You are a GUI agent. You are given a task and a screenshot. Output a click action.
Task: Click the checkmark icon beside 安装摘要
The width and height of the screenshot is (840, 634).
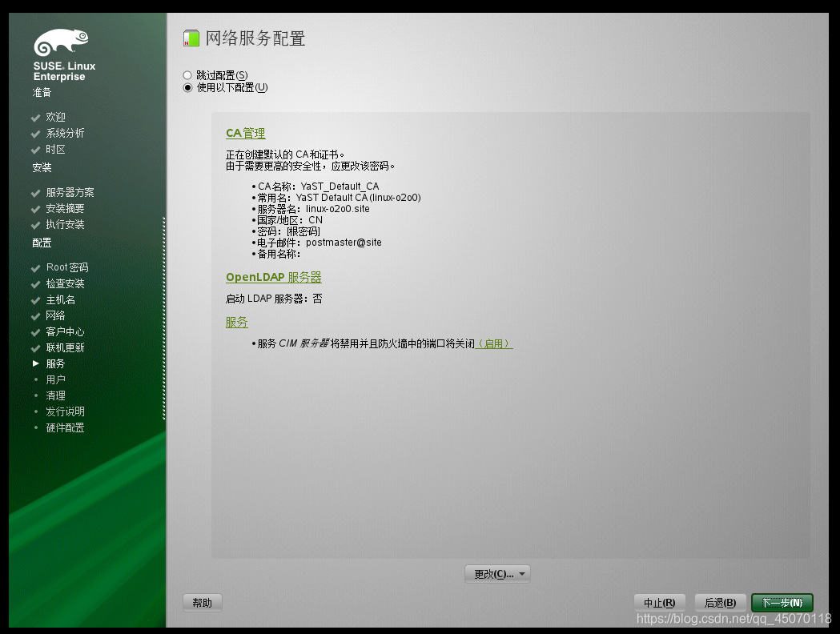(36, 209)
